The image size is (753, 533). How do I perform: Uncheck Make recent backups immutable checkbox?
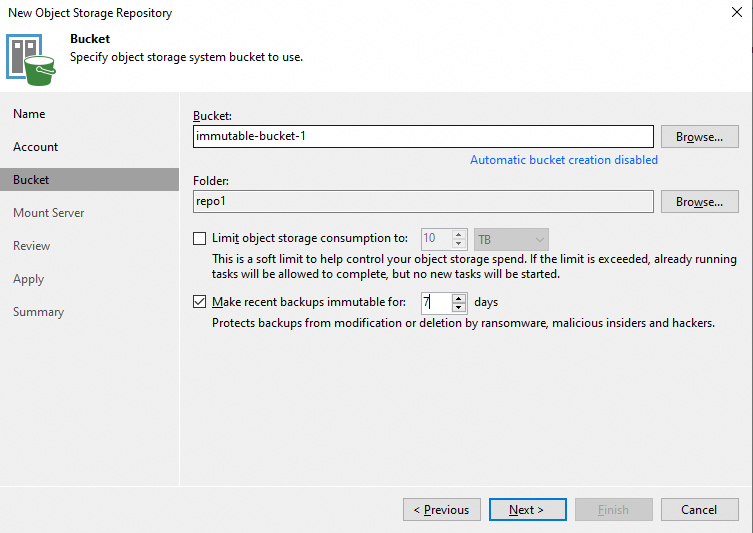[199, 302]
